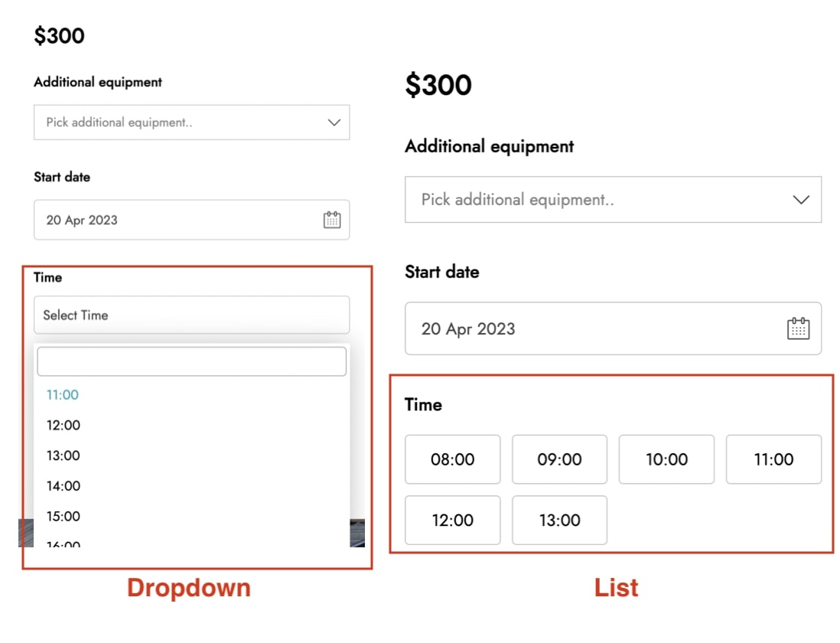Expand chevron of List panel additional equipment
The width and height of the screenshot is (840, 643).
click(801, 200)
